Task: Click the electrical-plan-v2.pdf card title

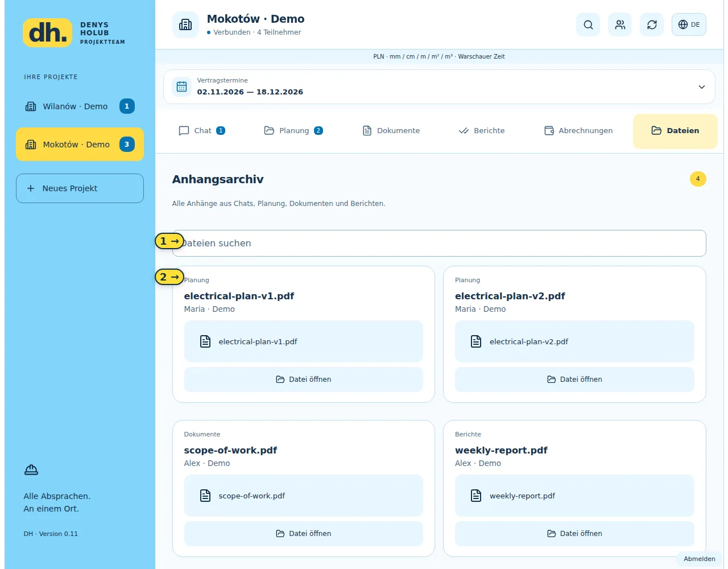Action: (x=510, y=296)
